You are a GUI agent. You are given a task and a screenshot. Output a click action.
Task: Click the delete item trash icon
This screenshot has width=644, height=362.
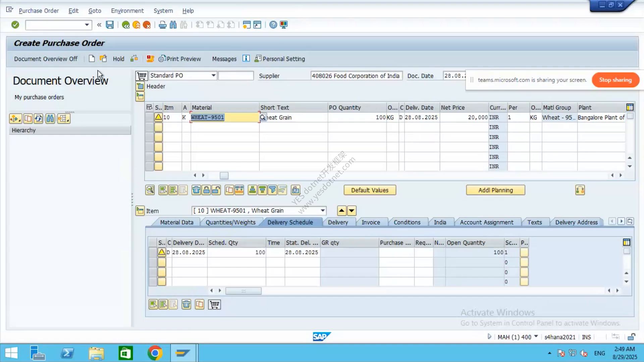click(196, 190)
